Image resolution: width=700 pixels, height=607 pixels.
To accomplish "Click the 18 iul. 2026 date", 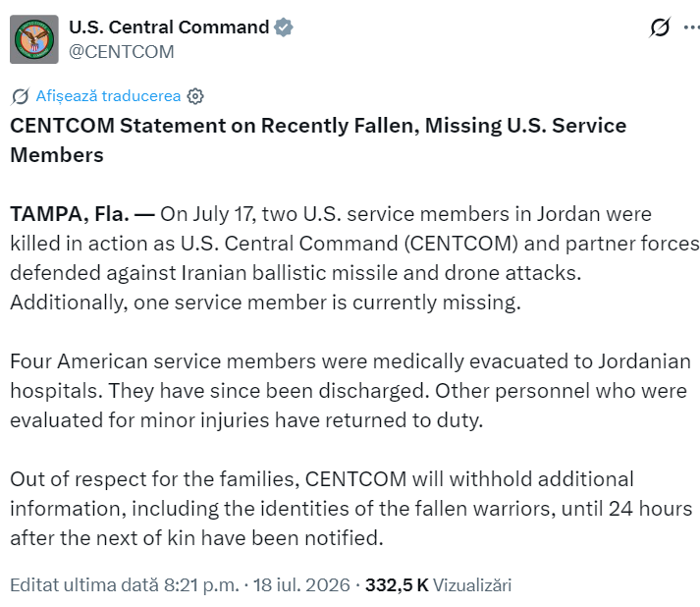I will (x=301, y=585).
